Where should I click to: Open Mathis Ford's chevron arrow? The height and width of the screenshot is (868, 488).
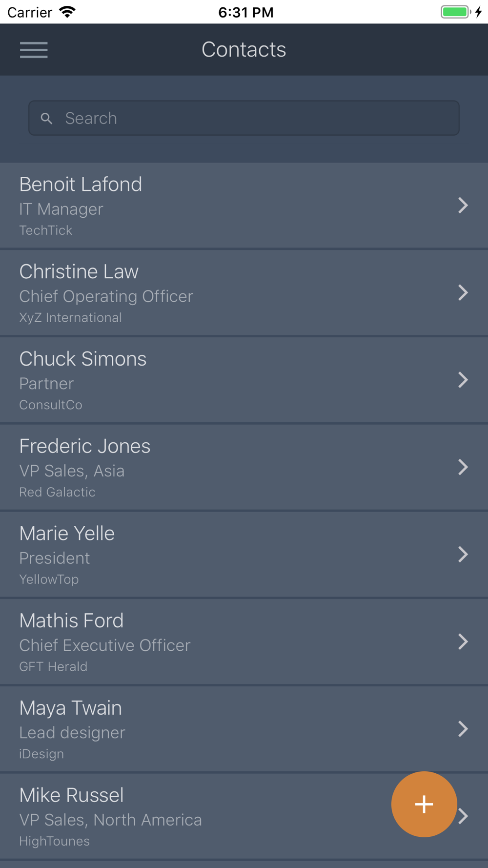pos(463,641)
